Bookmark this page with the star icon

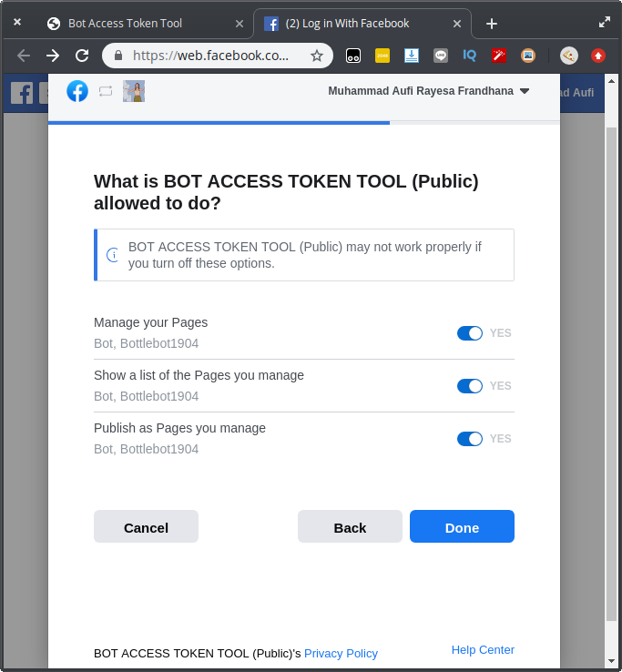[317, 56]
